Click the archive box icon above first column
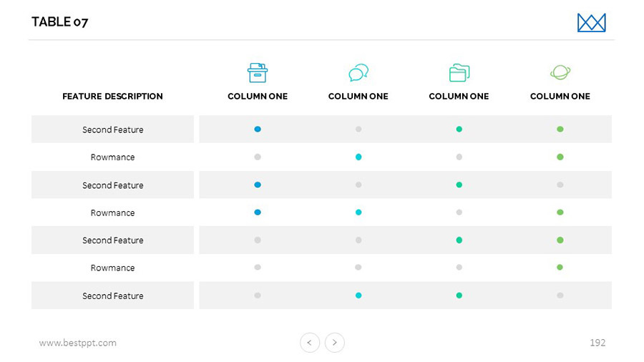644x362 pixels. tap(258, 72)
